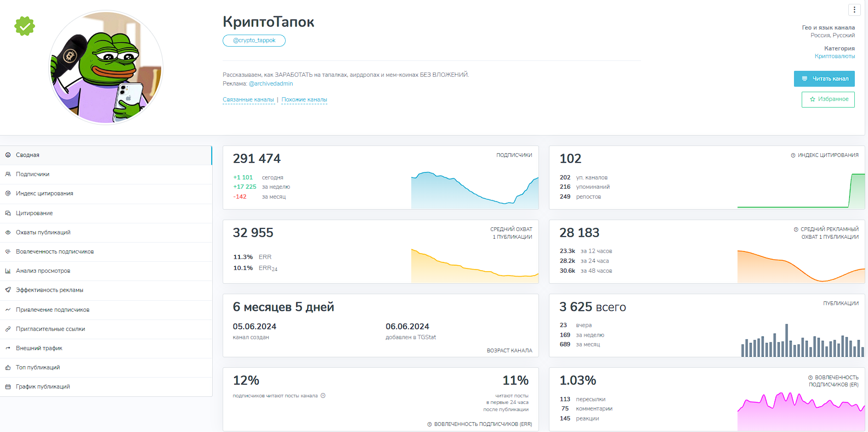Click the Вовлеченность подписчиков icon

tap(8, 251)
